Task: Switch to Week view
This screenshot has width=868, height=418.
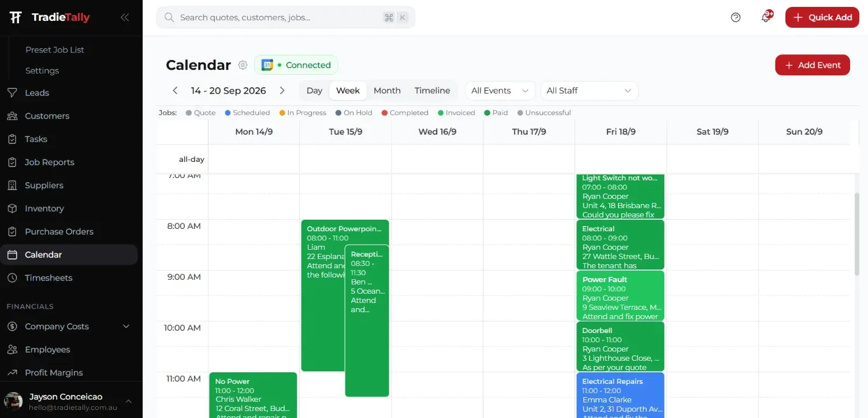Action: tap(348, 91)
